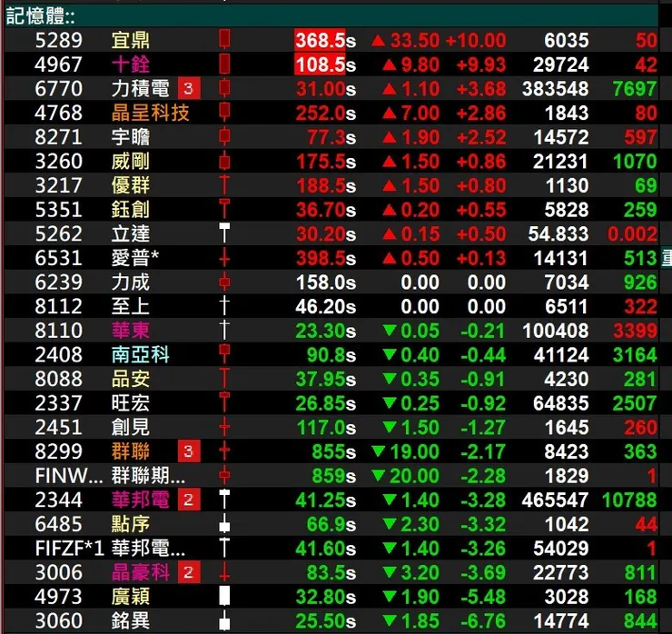Click the candlestick icon for 6485 點序
The image size is (672, 634).
click(x=224, y=523)
